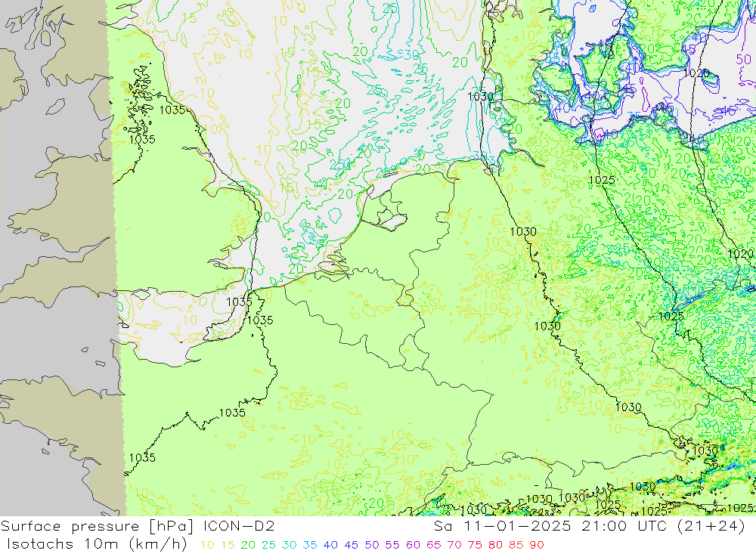Select legend value 45 in bottom scale
Image resolution: width=756 pixels, height=554 pixels.
[x=351, y=545]
